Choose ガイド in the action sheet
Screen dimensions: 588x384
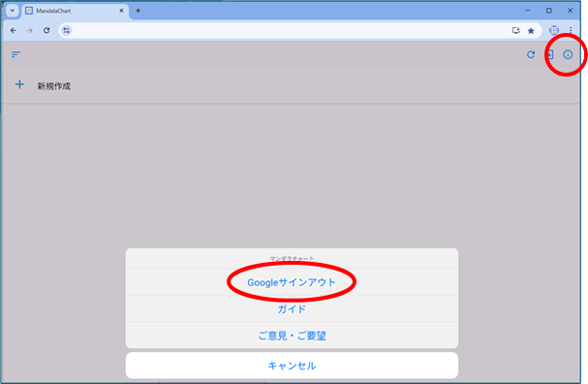pyautogui.click(x=292, y=309)
